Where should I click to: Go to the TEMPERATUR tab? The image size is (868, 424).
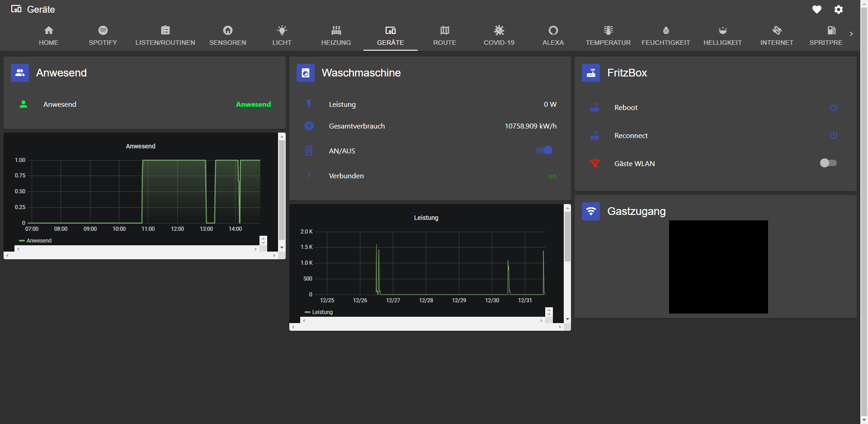[608, 35]
